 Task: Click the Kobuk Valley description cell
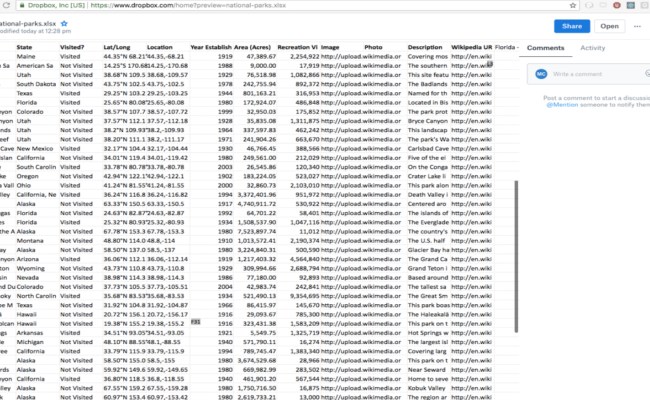(427, 388)
